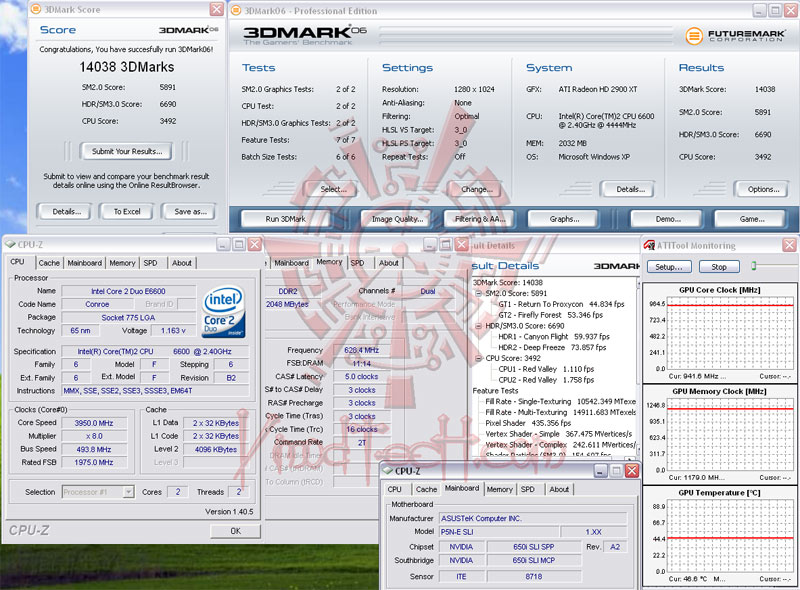This screenshot has height=590, width=800.
Task: Click the 3DMark Score window title icon
Action: pyautogui.click(x=36, y=9)
